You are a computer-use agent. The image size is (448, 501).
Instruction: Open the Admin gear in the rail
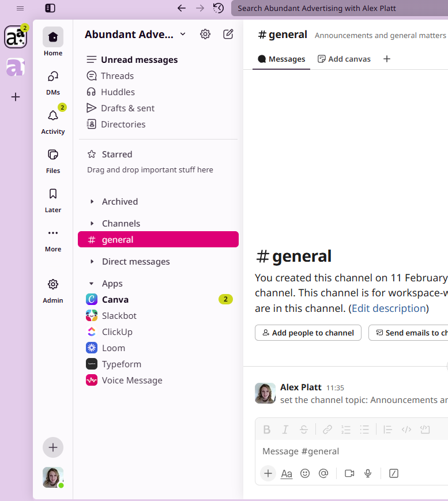pos(53,291)
